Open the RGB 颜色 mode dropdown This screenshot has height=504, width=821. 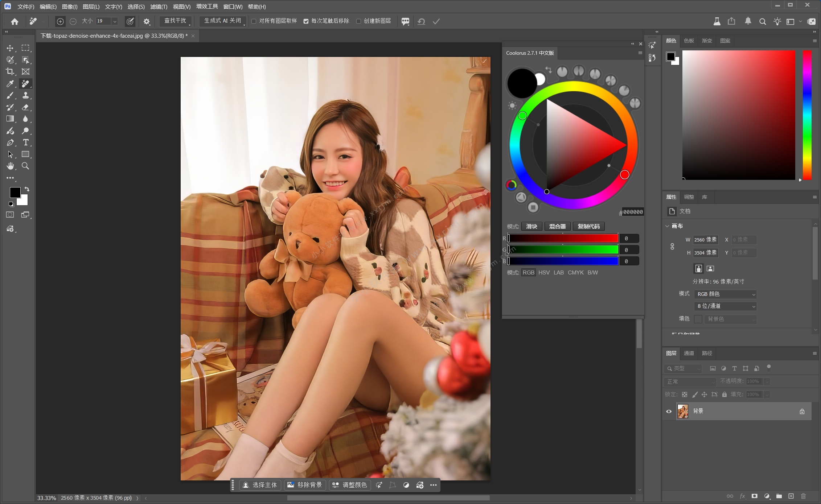725,294
